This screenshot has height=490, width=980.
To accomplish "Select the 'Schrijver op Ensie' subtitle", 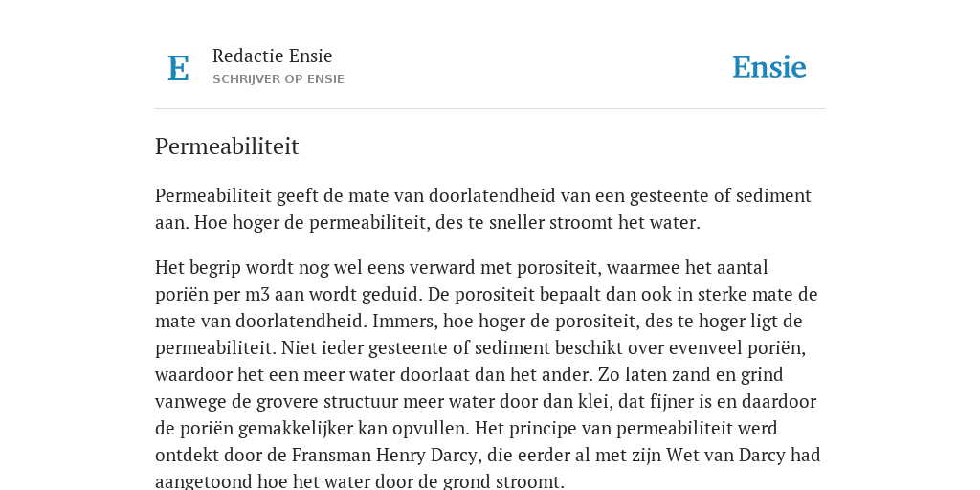I will point(278,79).
